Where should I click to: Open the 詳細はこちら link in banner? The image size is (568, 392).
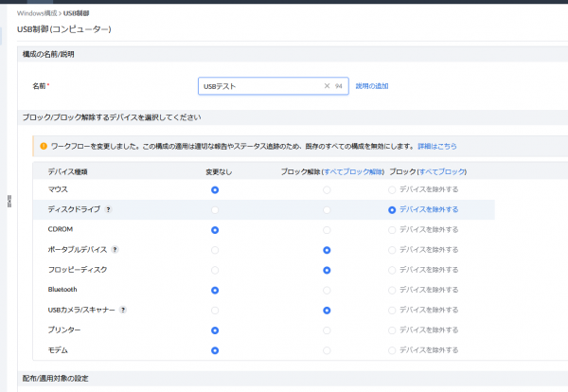pyautogui.click(x=436, y=146)
